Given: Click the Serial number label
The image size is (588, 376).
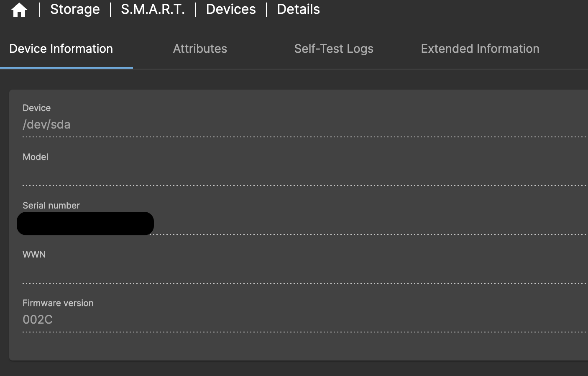Looking at the screenshot, I should 51,205.
